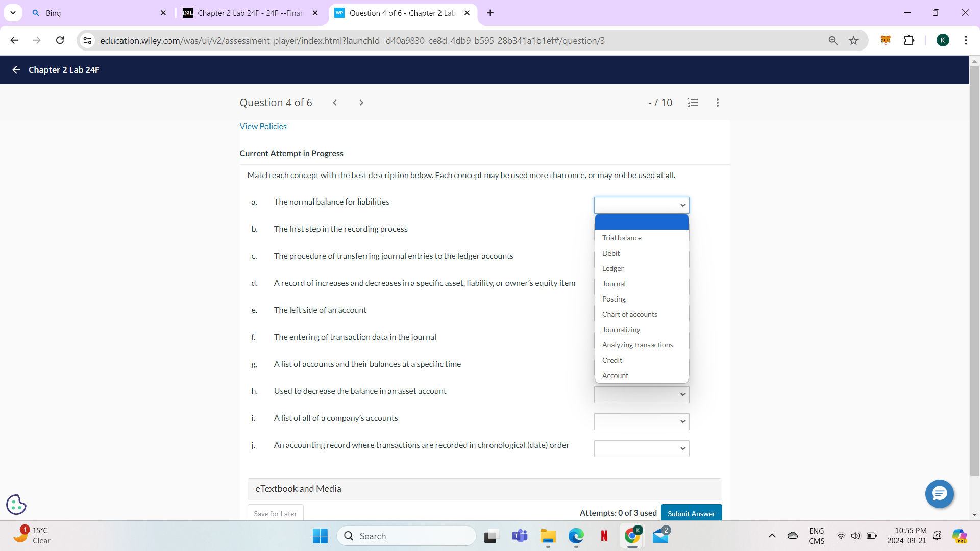Open the browser extensions puzzle icon
This screenshot has height=551, width=980.
point(910,40)
